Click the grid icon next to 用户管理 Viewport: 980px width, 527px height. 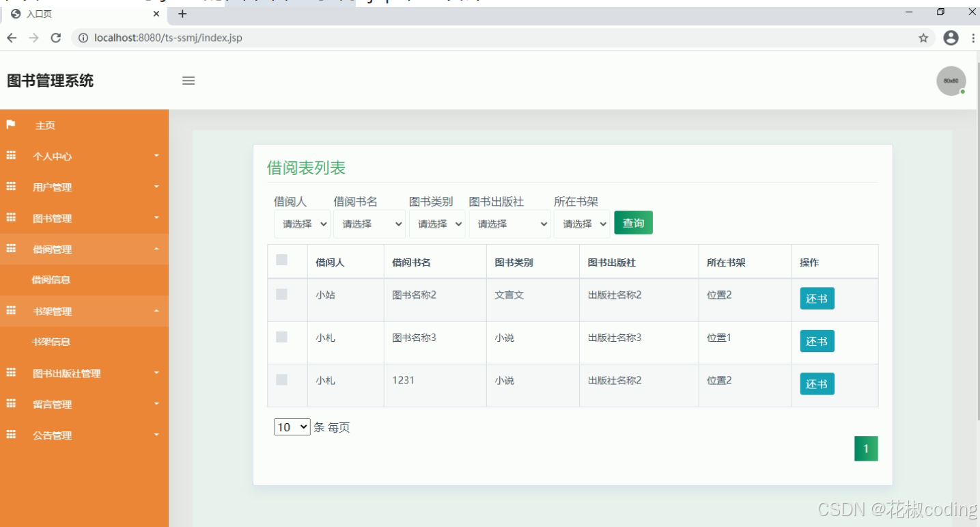[10, 187]
